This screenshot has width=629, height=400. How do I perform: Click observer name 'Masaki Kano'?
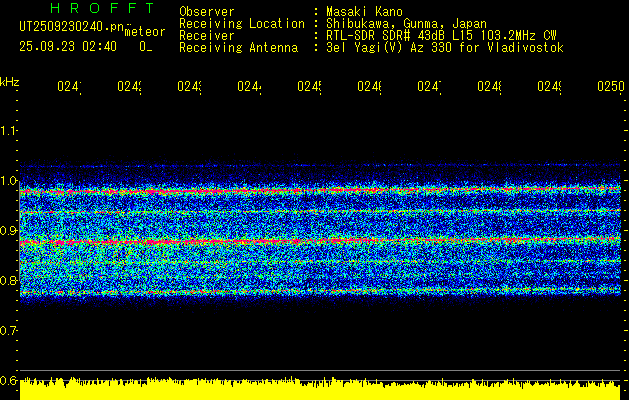364,12
